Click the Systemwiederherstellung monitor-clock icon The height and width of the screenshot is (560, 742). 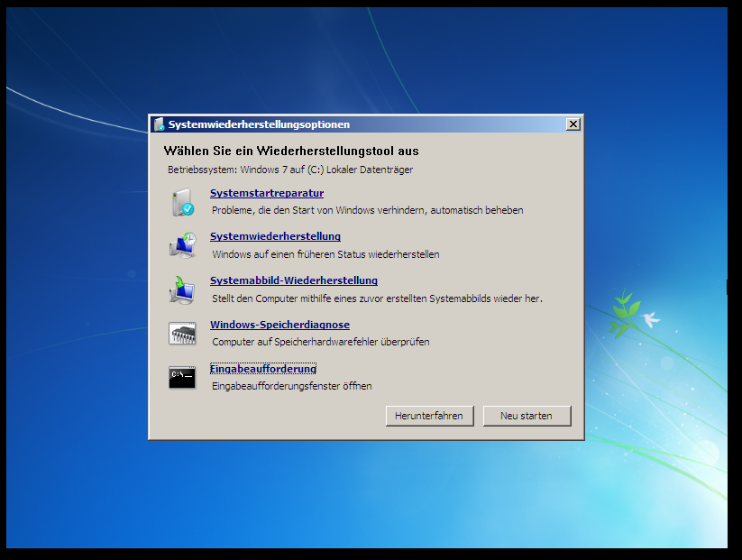tap(183, 245)
